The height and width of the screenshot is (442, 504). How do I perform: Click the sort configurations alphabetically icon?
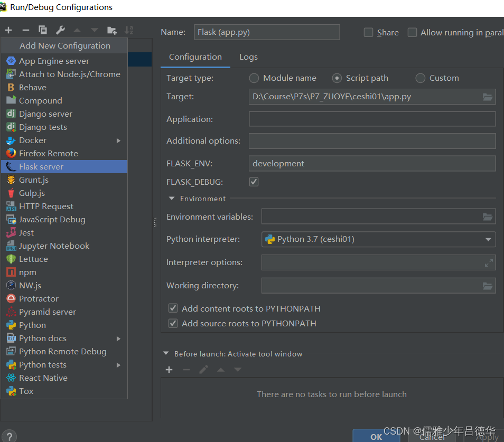coord(129,30)
